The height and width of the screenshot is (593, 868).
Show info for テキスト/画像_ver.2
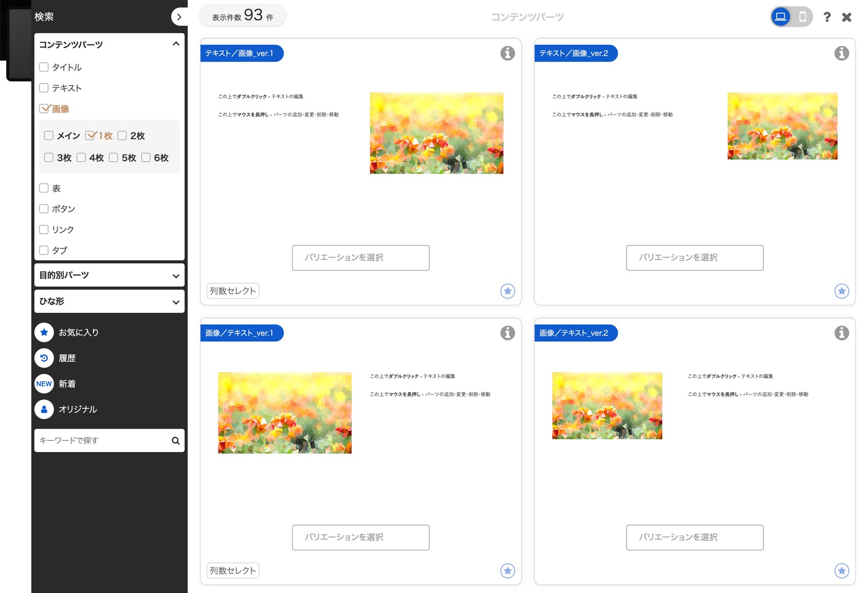841,53
